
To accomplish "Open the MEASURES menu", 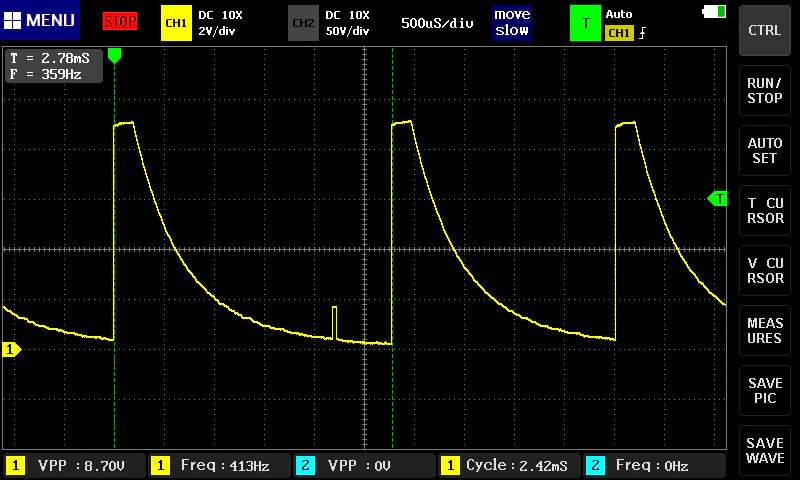I will tap(764, 331).
